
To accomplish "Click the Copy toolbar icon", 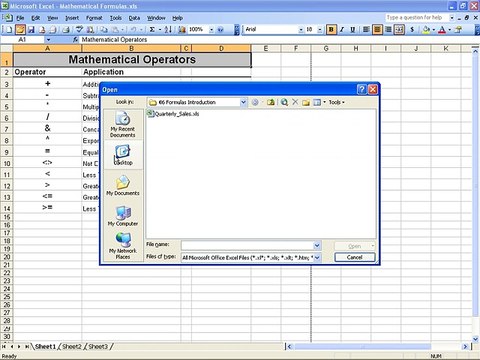I will pyautogui.click(x=104, y=30).
